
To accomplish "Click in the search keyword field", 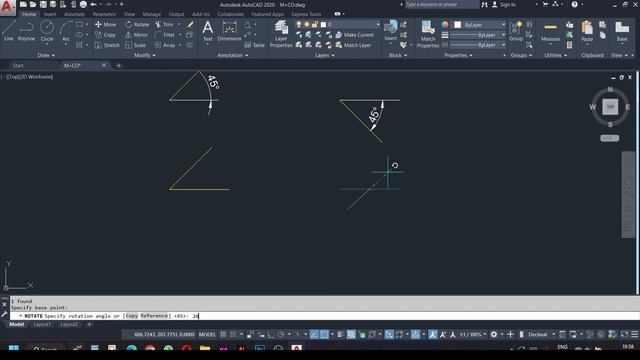I will point(442,4).
